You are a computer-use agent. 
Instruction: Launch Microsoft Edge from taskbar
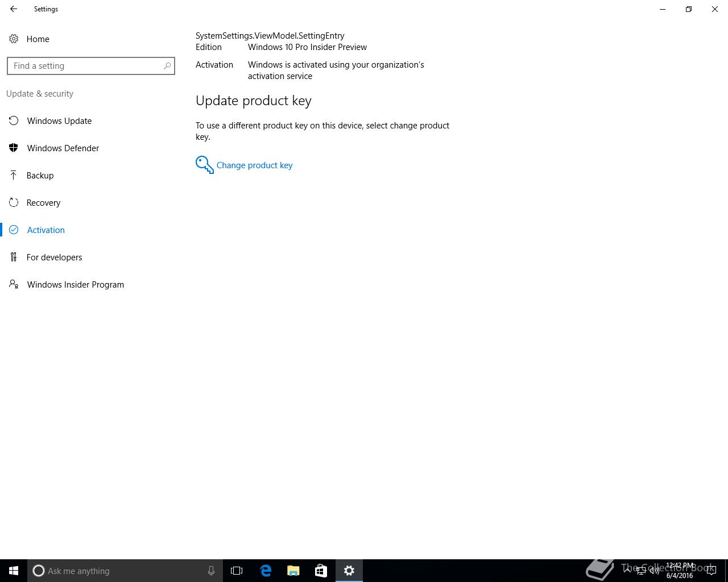[266, 571]
